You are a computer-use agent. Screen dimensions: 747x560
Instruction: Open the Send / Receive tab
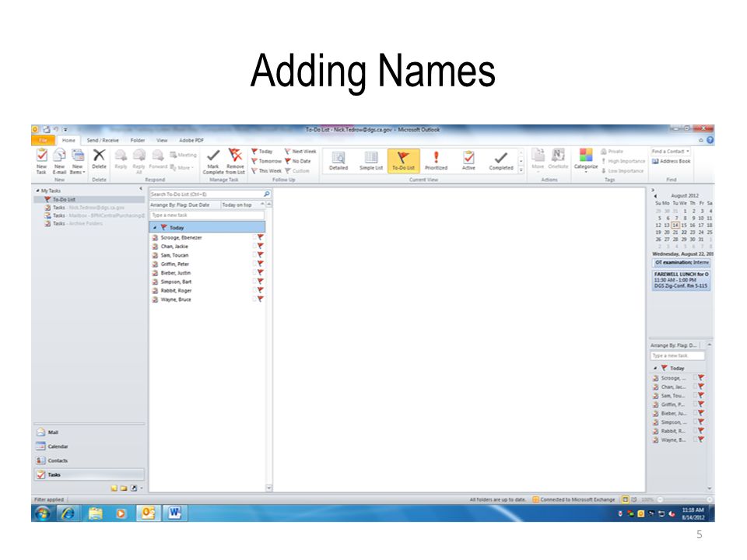[x=103, y=140]
